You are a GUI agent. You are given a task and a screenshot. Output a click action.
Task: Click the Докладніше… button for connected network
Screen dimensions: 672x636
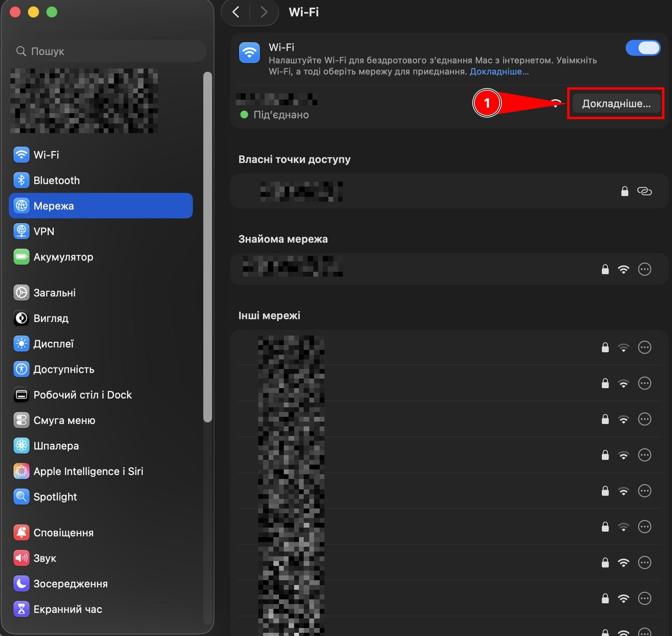[x=616, y=104]
